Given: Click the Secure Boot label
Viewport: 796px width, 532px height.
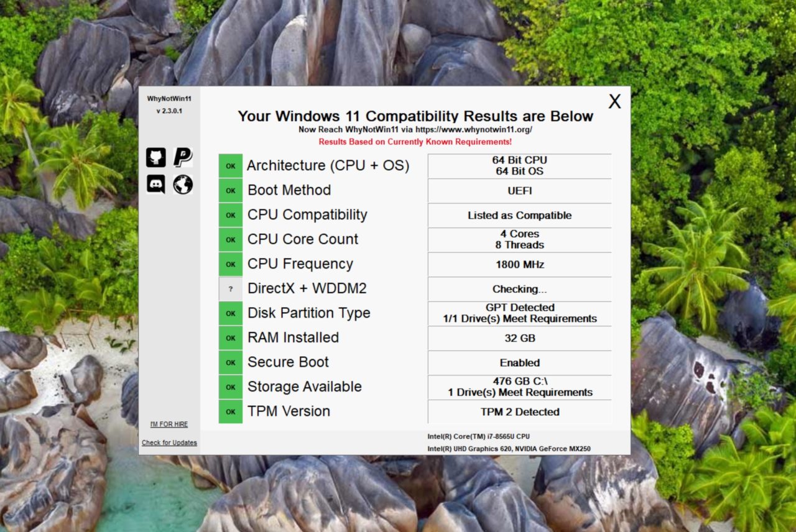Looking at the screenshot, I should (x=288, y=362).
